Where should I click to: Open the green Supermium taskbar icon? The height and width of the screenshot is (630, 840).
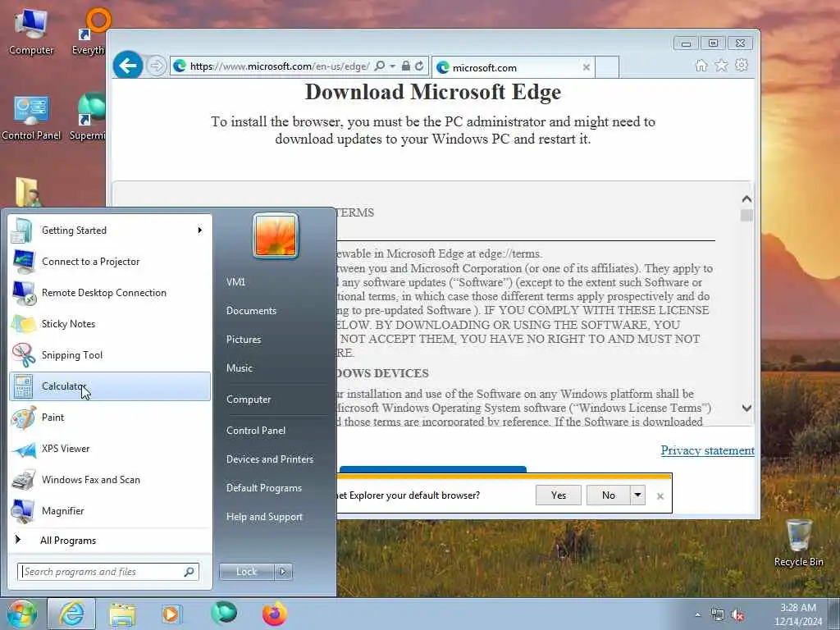[x=224, y=613]
